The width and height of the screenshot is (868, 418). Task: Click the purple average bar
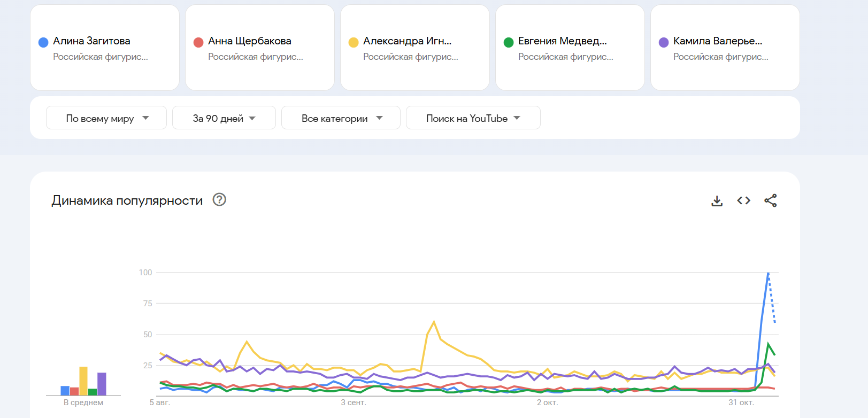tap(102, 384)
